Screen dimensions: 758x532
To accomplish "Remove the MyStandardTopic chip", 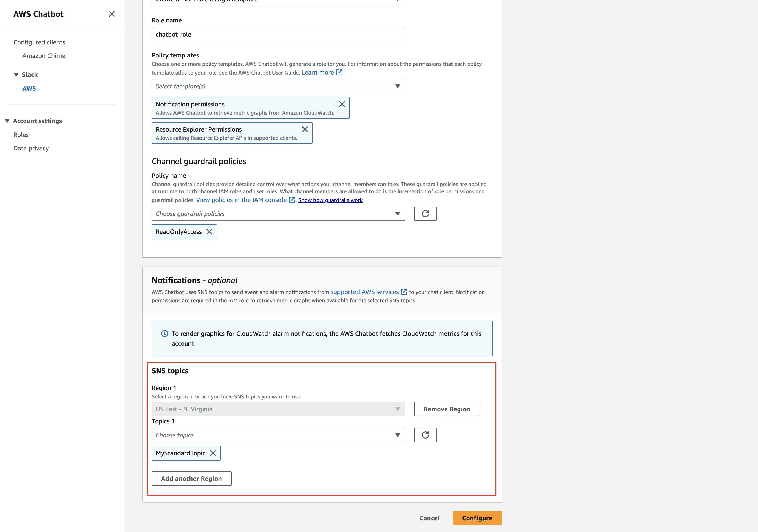I will point(213,453).
